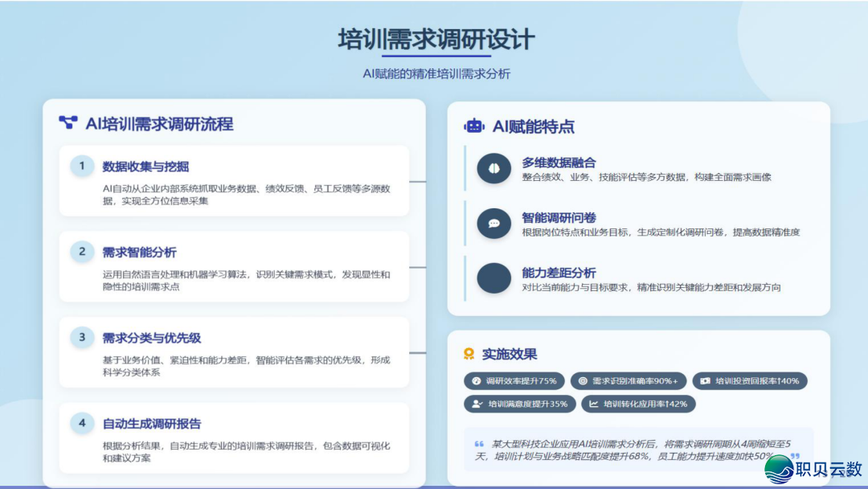The width and height of the screenshot is (868, 489).
Task: Click description 对比当前能力与目标要求
Action: tap(652, 287)
